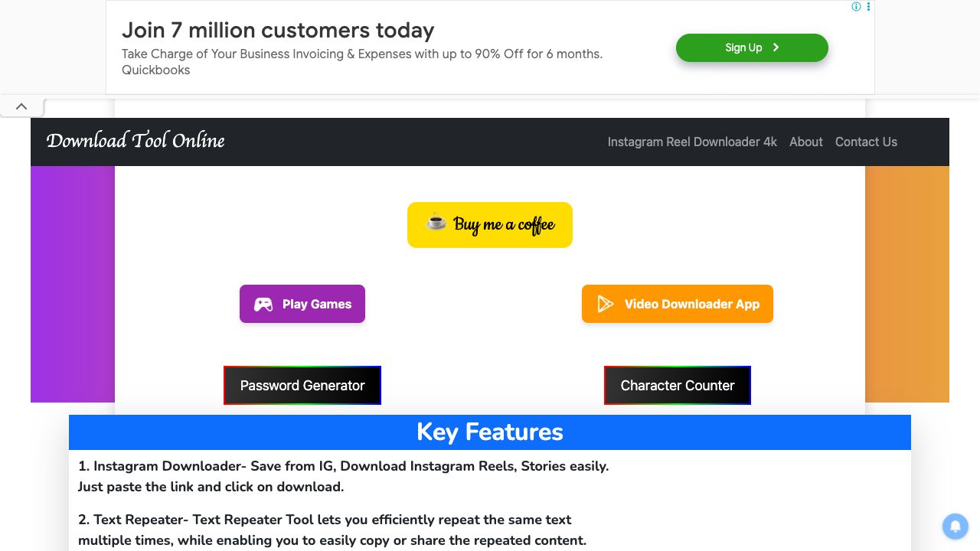Go to the About page
The height and width of the screenshot is (551, 980).
pyautogui.click(x=805, y=142)
